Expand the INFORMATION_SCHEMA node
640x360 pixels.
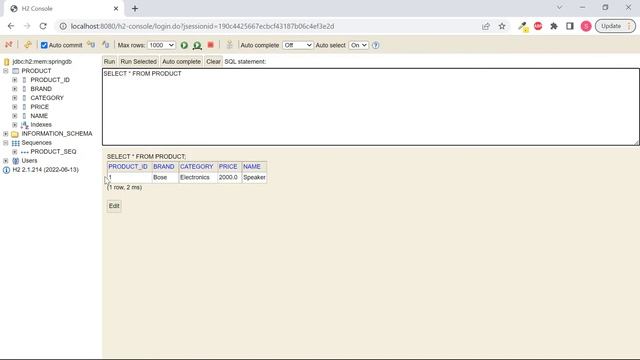pos(6,134)
